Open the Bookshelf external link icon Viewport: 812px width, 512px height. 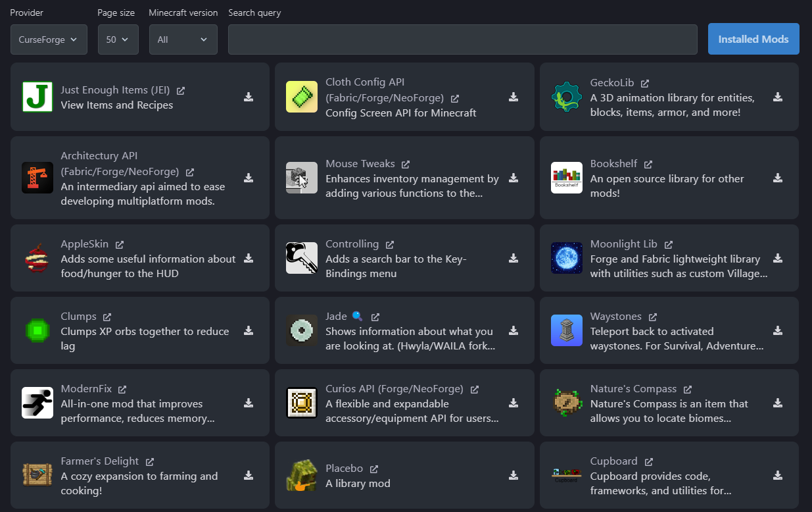649,164
